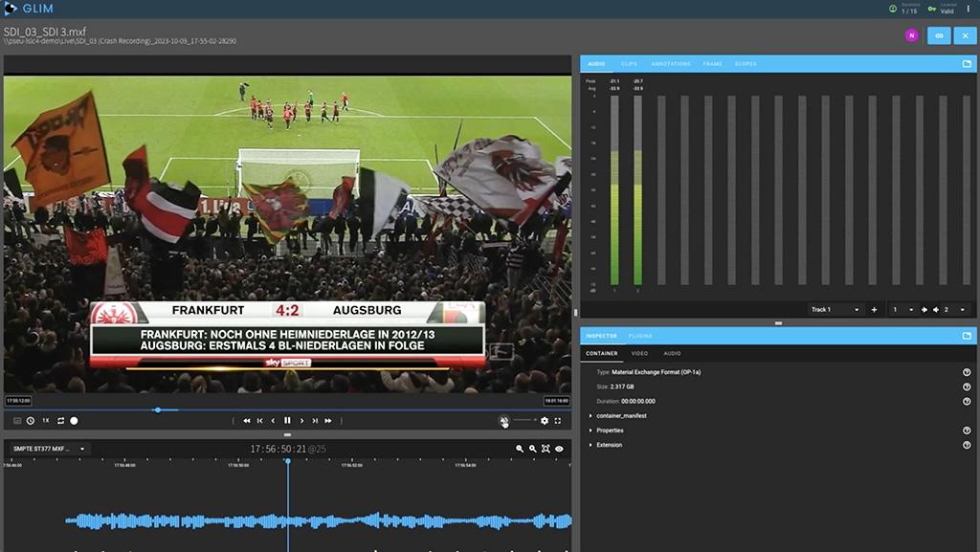This screenshot has width=980, height=552.
Task: Expand the Properties node
Action: pos(590,431)
